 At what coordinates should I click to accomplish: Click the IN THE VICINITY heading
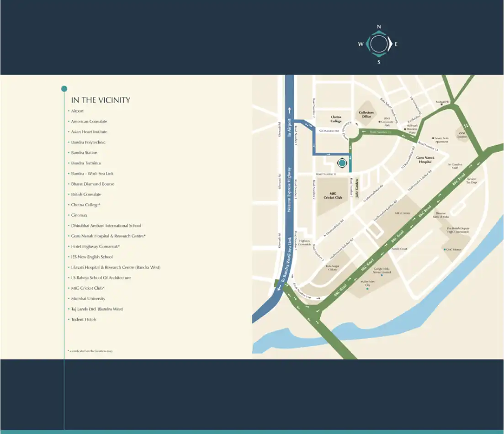pos(101,100)
